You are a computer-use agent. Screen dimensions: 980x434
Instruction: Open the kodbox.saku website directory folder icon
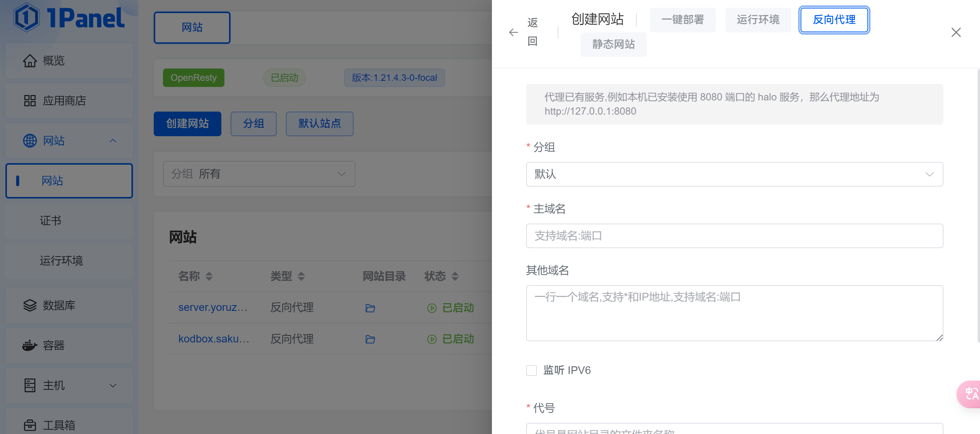click(370, 339)
